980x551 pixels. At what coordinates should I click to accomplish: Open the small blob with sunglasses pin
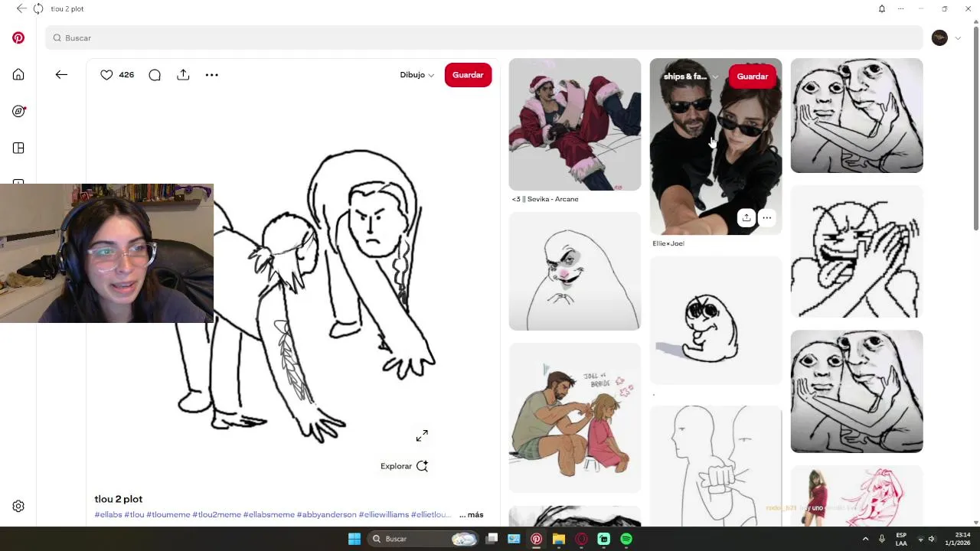[x=716, y=321]
